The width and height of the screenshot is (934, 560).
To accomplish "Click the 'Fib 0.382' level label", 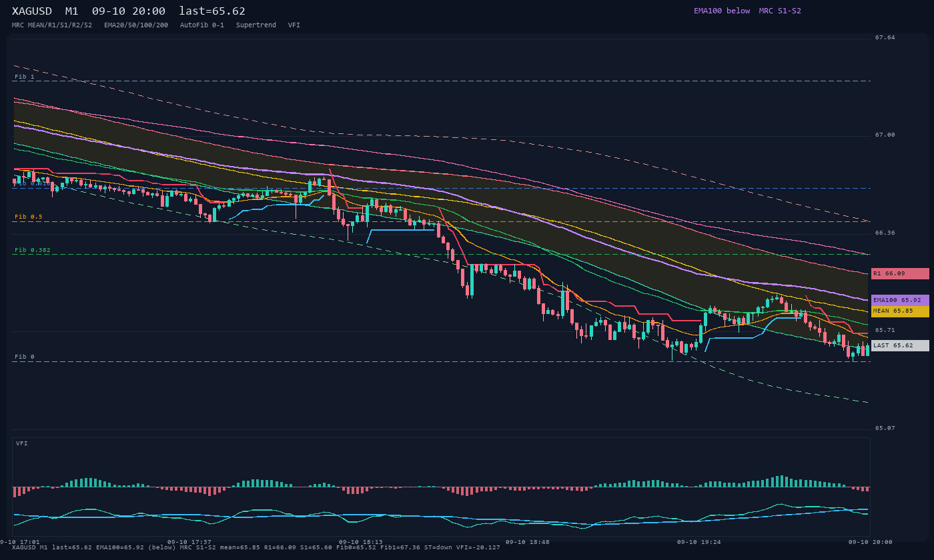I will [33, 250].
